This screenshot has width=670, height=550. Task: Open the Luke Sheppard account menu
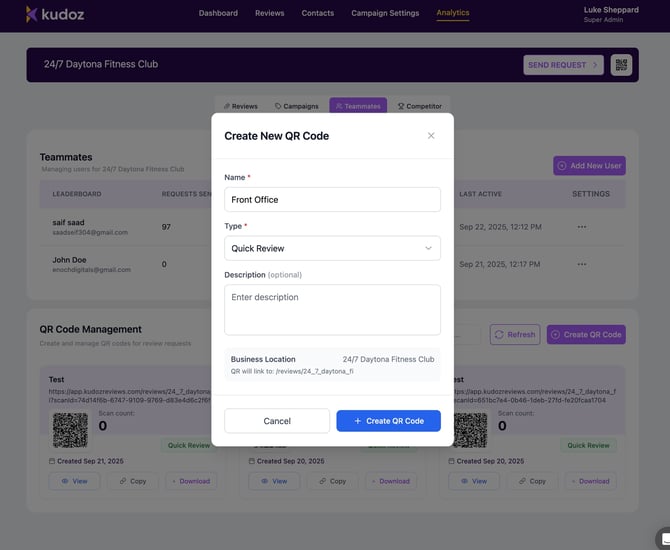(x=610, y=14)
